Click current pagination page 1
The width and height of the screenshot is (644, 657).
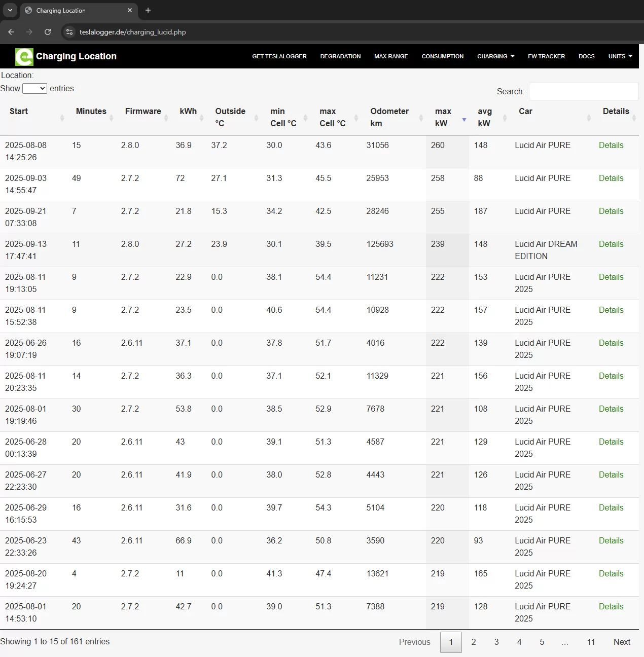(x=451, y=642)
